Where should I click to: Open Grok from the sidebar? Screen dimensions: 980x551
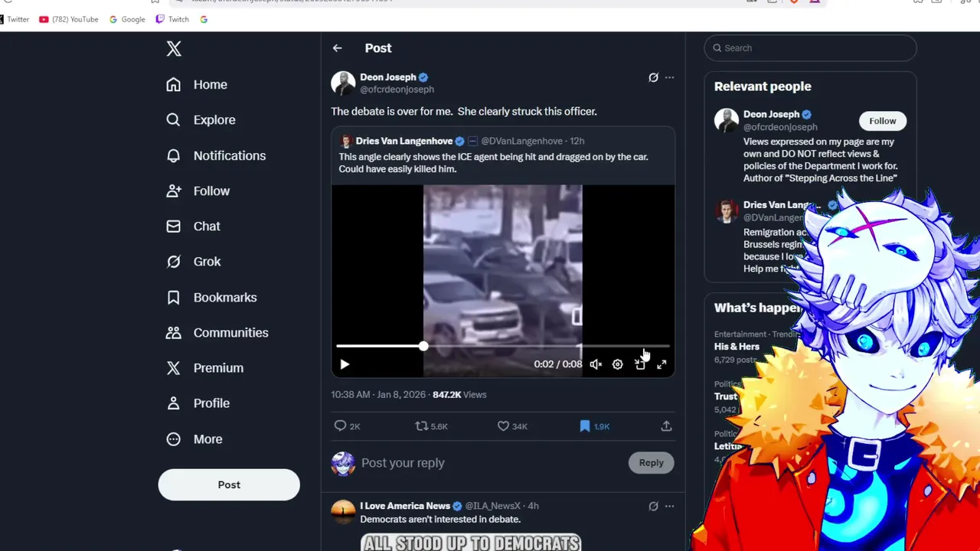(x=193, y=262)
